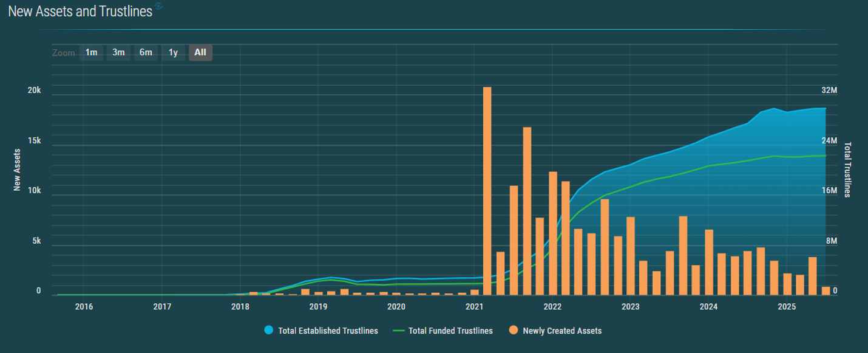Screen dimensions: 868x353
Task: Click the 2023 label on the x-axis
Action: coord(630,307)
